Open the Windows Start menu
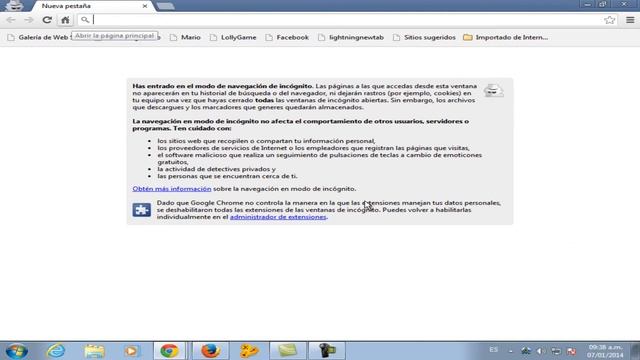 tap(17, 351)
